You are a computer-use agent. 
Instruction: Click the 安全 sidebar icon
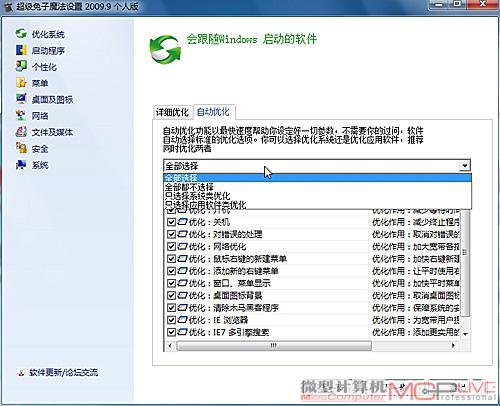21,148
